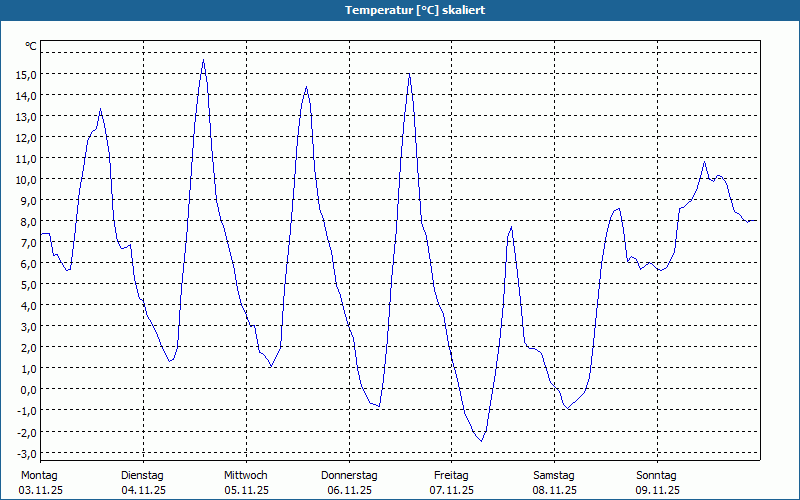Click the 0,0 axis value
This screenshot has height=500, width=800.
pyautogui.click(x=29, y=390)
